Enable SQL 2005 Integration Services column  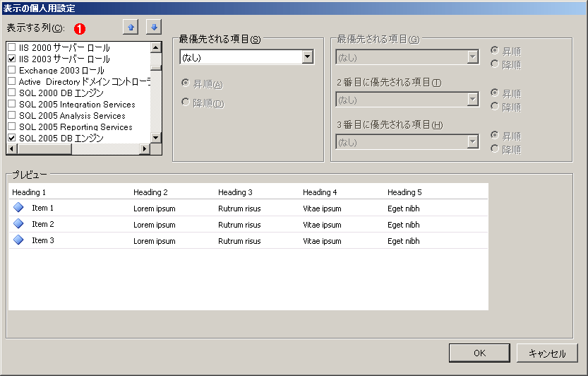coord(11,104)
